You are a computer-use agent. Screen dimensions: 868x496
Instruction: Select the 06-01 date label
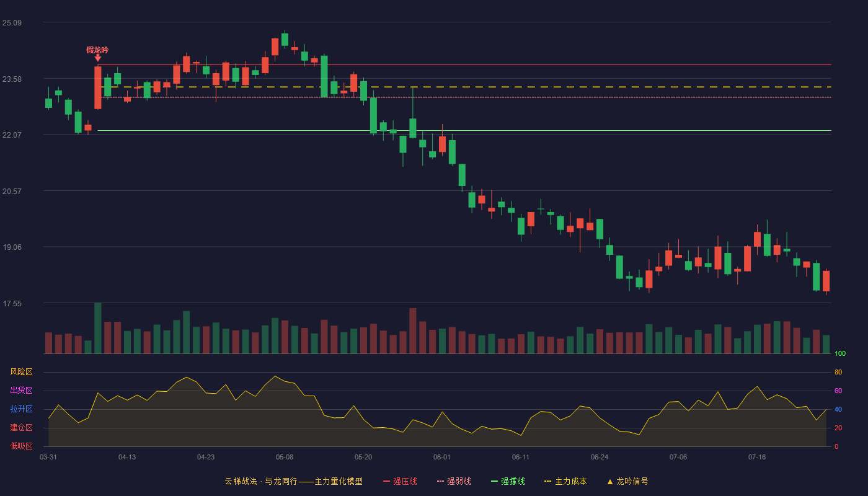pyautogui.click(x=442, y=457)
